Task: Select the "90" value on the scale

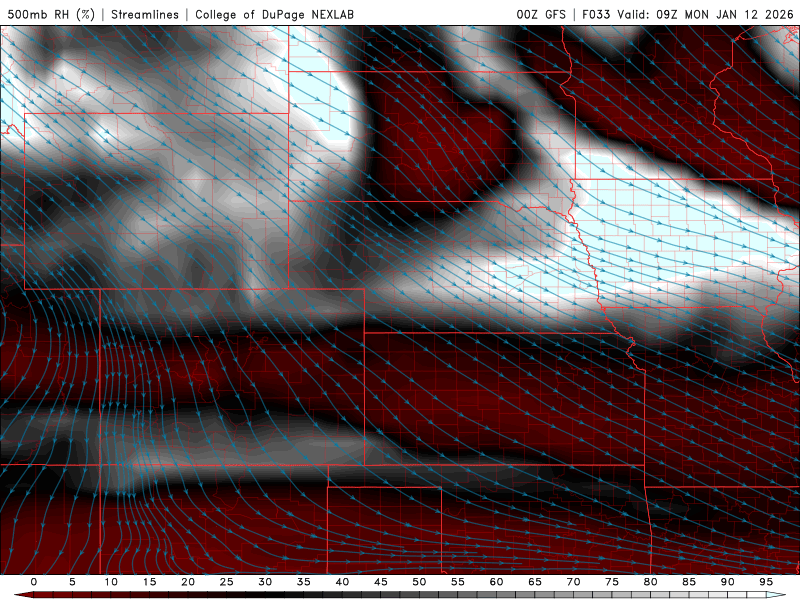Action: (x=727, y=582)
